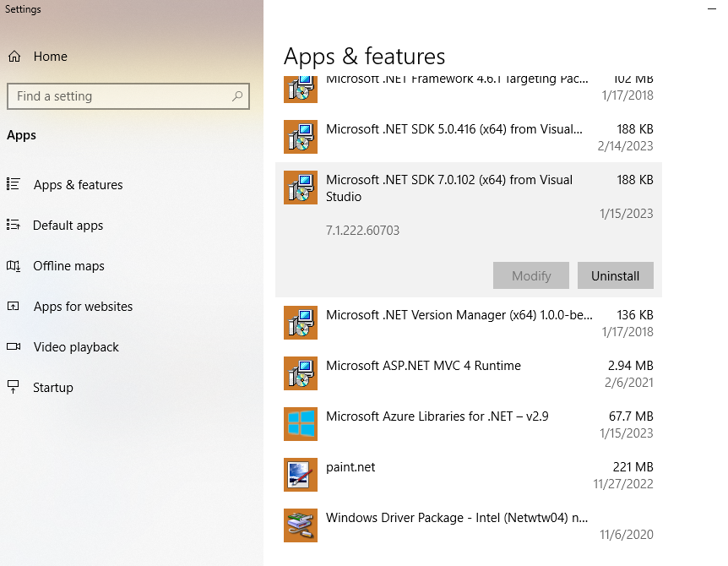Click the .NET SDK 5.0.416 installer icon
This screenshot has width=728, height=566.
[301, 137]
